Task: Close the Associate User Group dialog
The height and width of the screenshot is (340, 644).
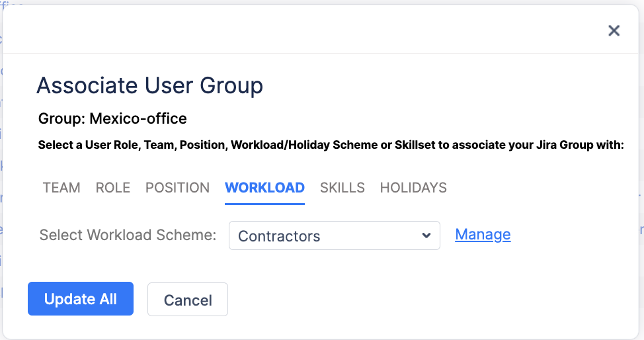Action: click(x=614, y=30)
